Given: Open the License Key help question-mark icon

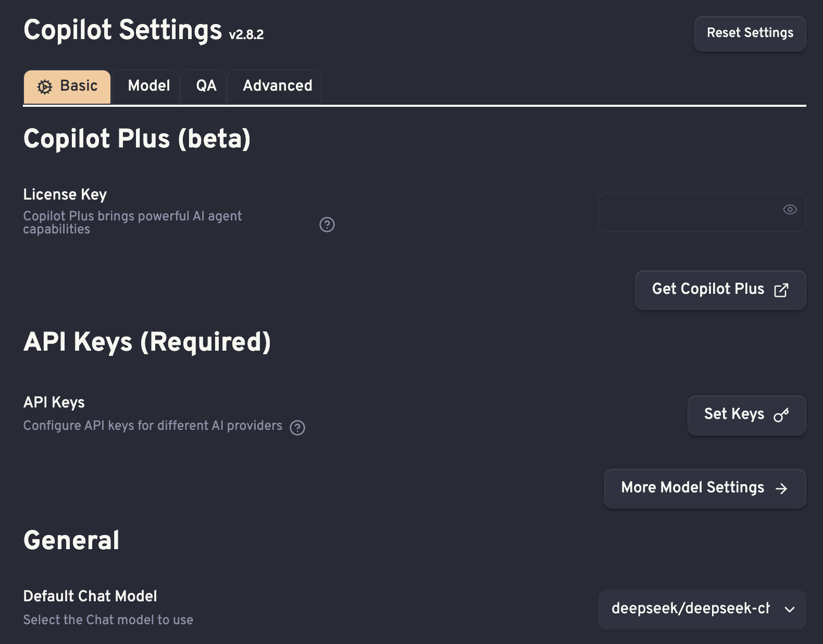Looking at the screenshot, I should [x=327, y=225].
